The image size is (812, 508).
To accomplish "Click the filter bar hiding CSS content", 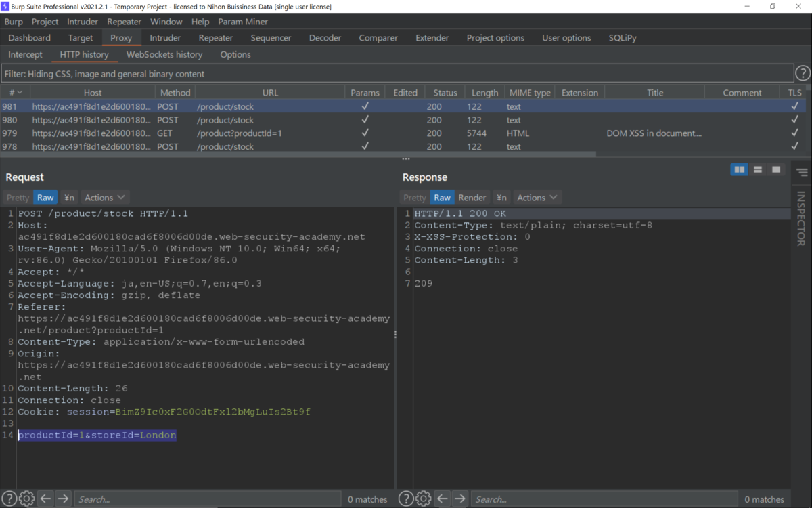I will (x=397, y=73).
